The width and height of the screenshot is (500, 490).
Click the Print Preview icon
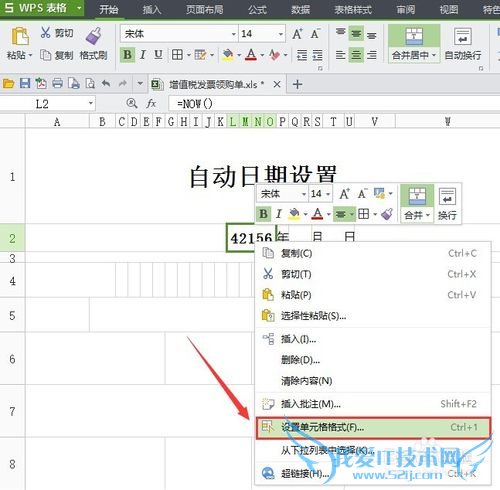[90, 83]
